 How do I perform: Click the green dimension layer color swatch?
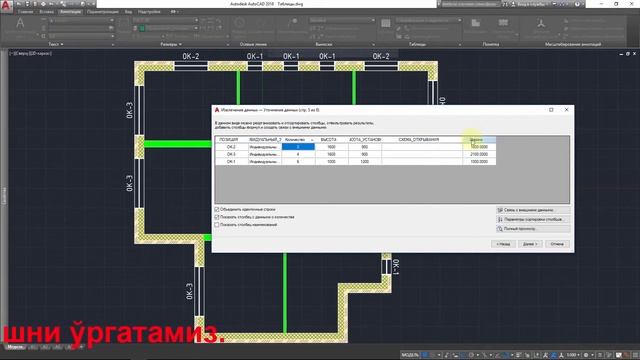click(x=142, y=28)
